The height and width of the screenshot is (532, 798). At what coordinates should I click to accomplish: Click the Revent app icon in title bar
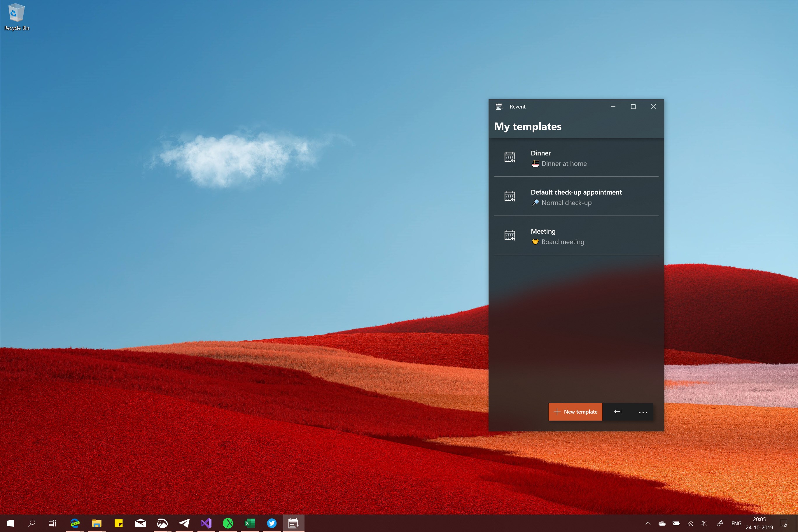499,106
